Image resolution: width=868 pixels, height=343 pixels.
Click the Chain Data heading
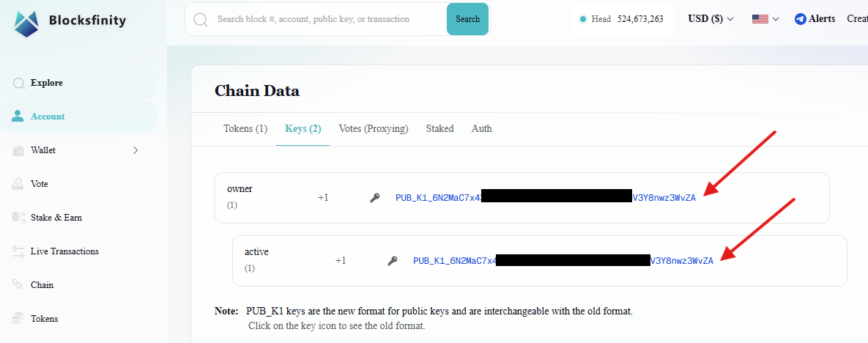point(257,91)
